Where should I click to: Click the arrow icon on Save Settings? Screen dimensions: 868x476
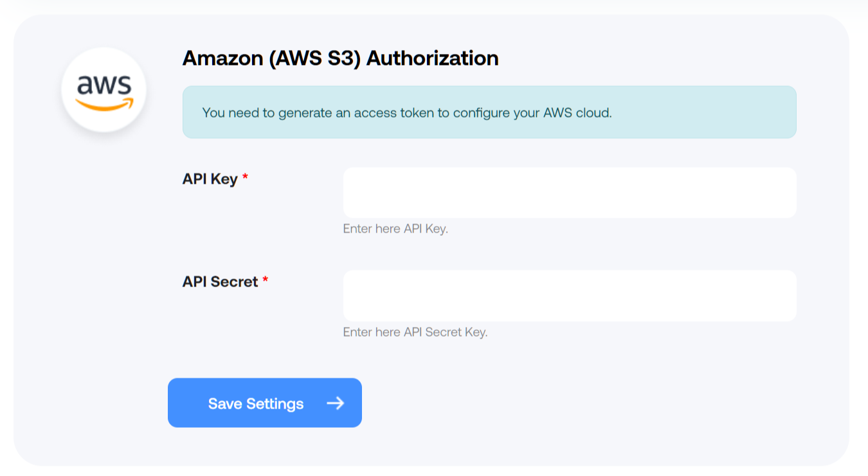335,403
